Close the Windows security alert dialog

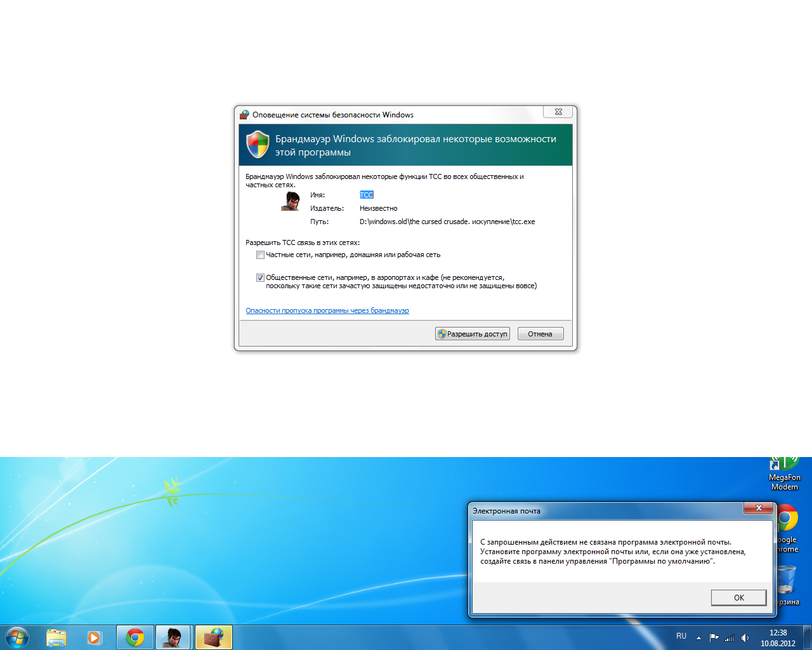click(558, 112)
